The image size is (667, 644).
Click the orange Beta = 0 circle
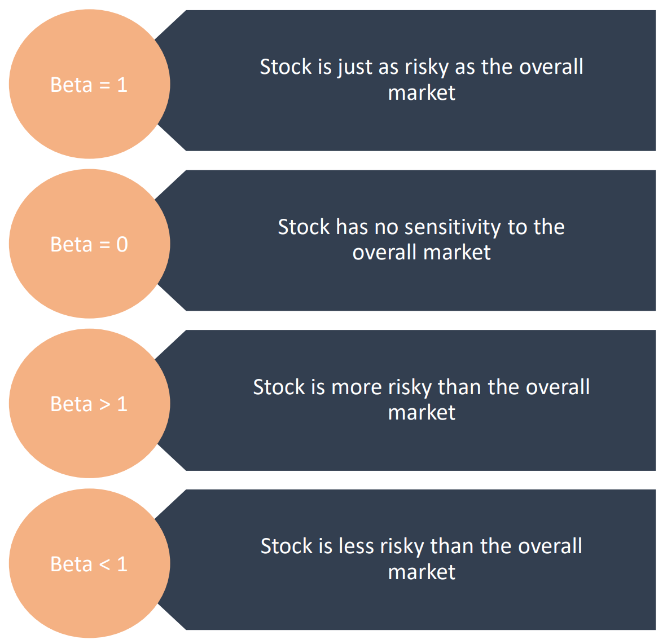point(89,244)
